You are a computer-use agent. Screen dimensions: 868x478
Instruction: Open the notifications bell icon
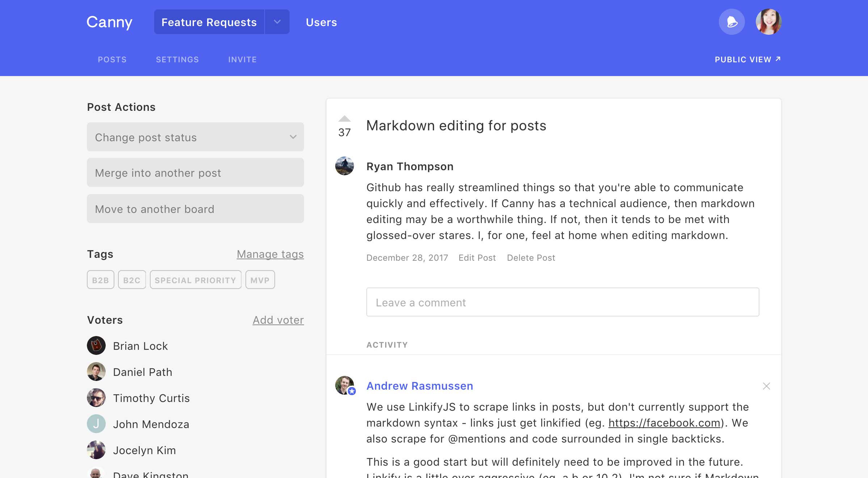pos(732,22)
